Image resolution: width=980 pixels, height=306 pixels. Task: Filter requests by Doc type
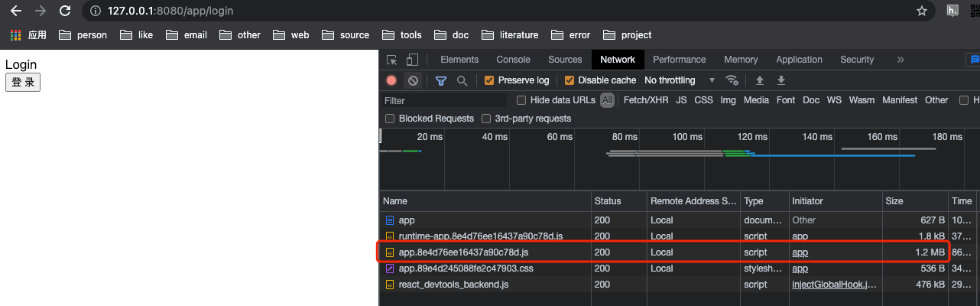tap(811, 100)
